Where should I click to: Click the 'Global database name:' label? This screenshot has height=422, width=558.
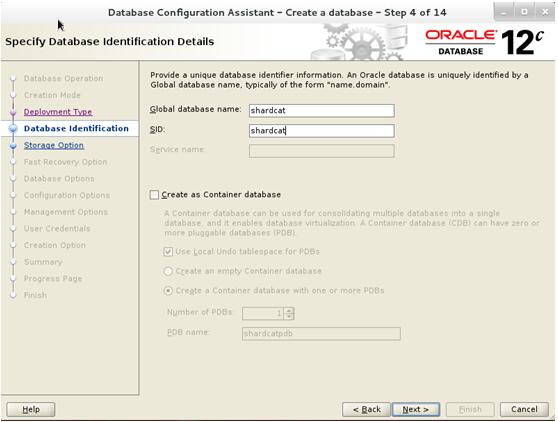[196, 109]
